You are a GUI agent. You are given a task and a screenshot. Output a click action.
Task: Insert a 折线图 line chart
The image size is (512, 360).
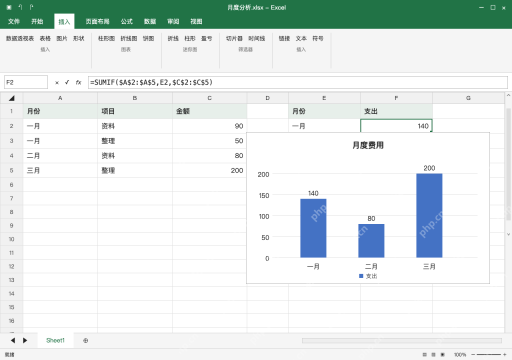tap(129, 39)
